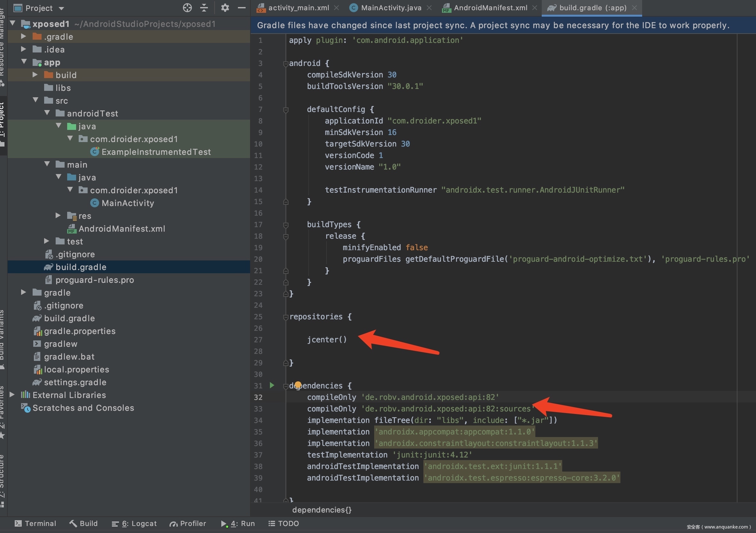
Task: Open Project panel settings gear
Action: 225,8
